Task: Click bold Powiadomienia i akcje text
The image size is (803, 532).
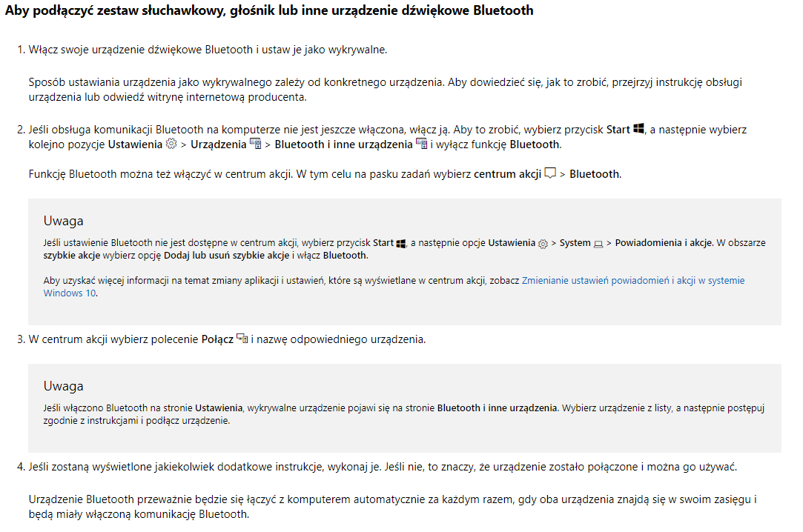Action: point(664,243)
